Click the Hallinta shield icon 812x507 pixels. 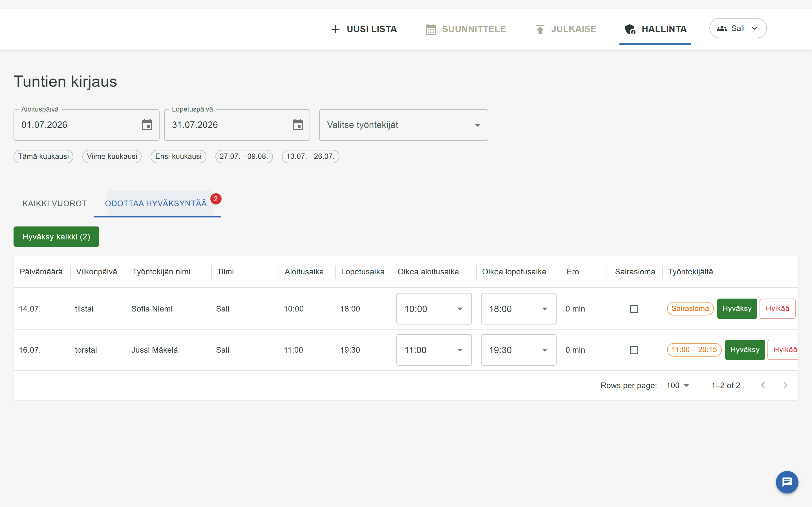tap(630, 29)
